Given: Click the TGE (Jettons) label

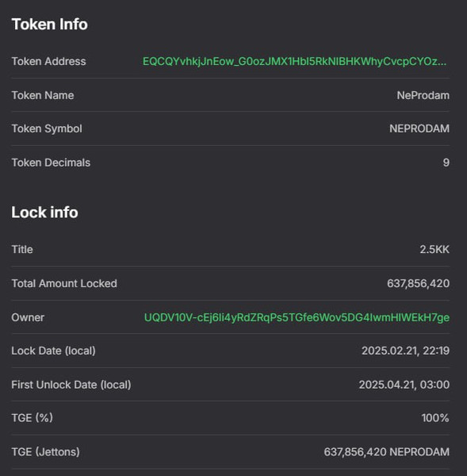Looking at the screenshot, I should 45,452.
